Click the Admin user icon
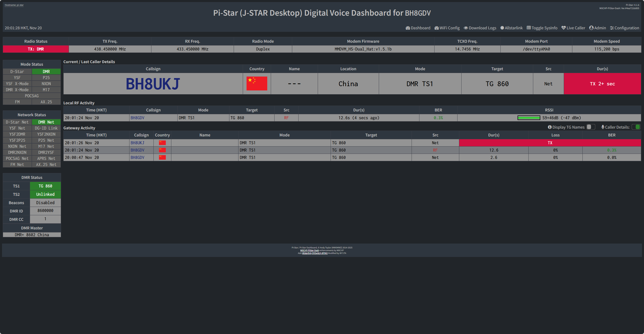This screenshot has width=644, height=334. [x=591, y=28]
